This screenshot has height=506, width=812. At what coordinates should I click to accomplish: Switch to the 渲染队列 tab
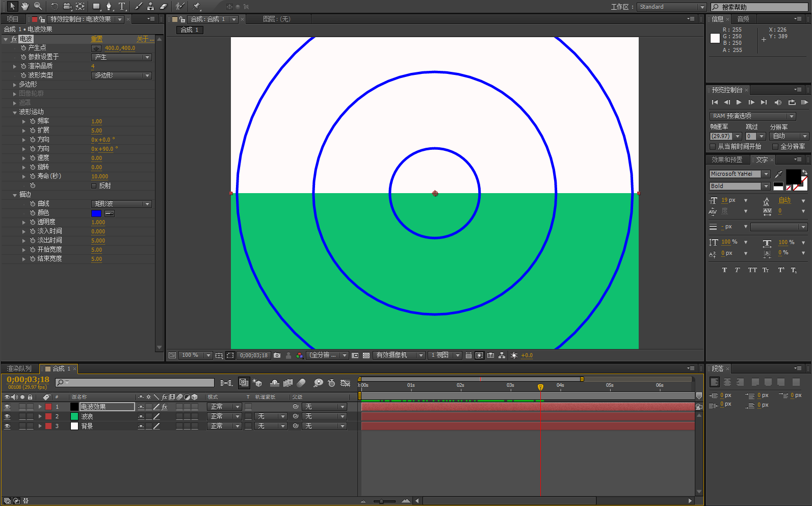[19, 368]
